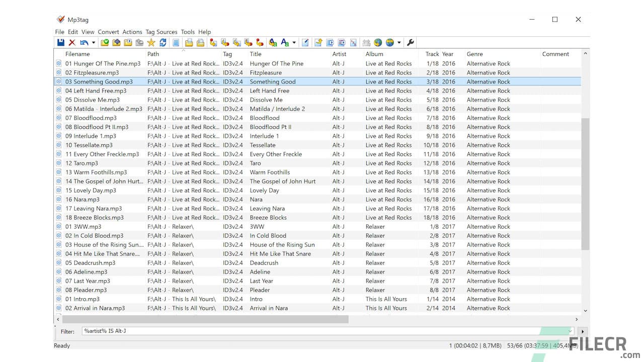
Task: Sort files by the Title column
Action: pyautogui.click(x=257, y=54)
